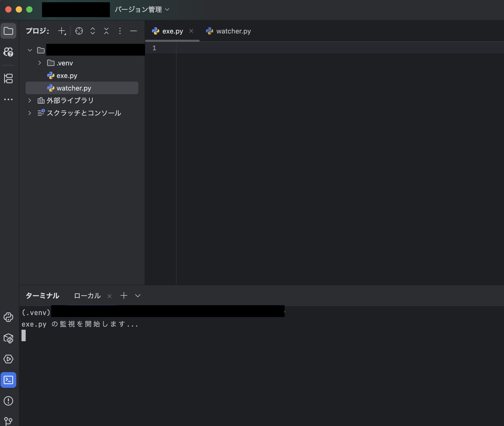Click the new file plus icon in project panel

pos(62,31)
